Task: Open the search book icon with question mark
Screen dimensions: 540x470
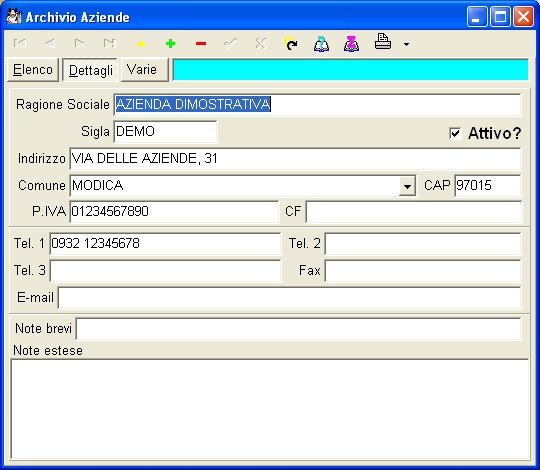Action: 321,44
